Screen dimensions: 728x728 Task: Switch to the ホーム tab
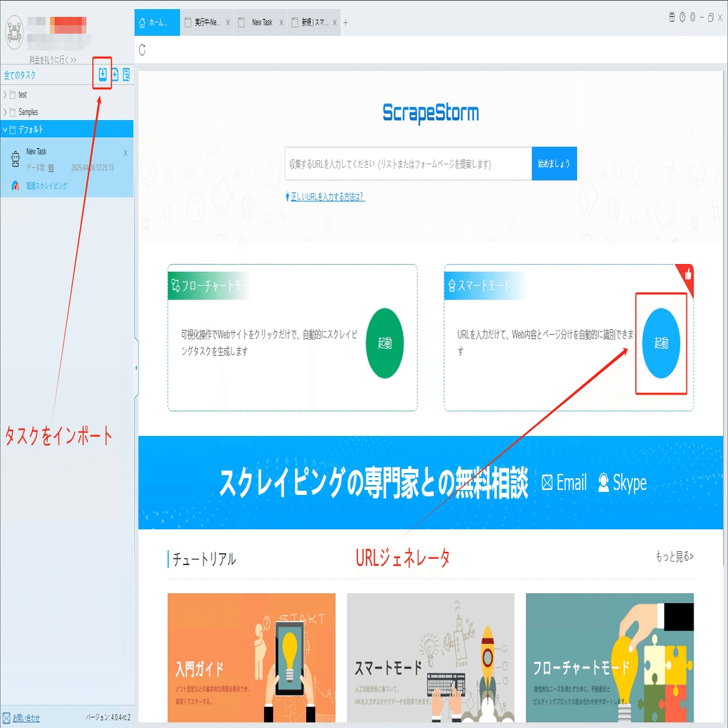(157, 22)
